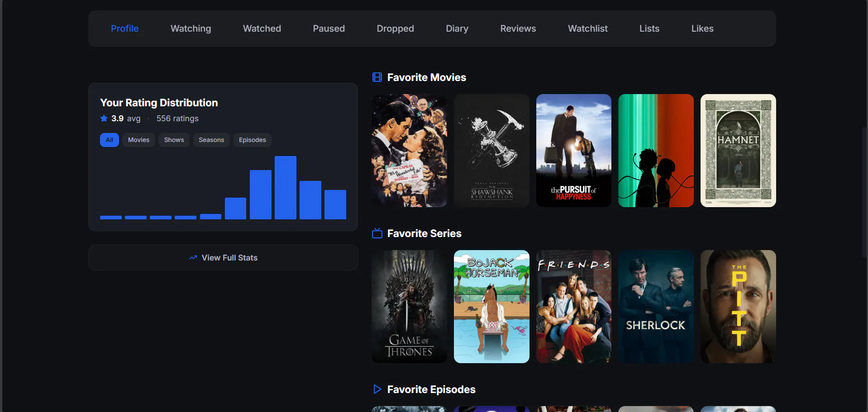Open The Pursuit of Happyness poster
Screen dimensions: 868x412
point(574,151)
